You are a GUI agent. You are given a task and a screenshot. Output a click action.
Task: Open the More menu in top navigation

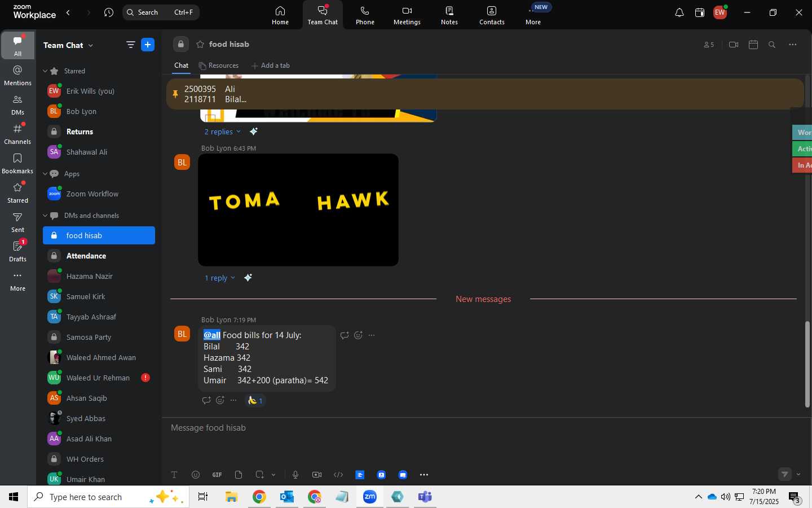533,15
